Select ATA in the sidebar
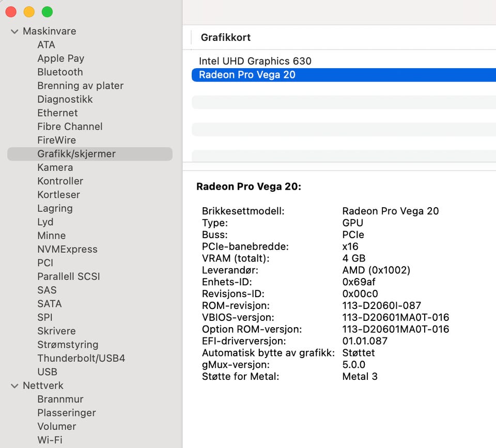Image resolution: width=496 pixels, height=448 pixels. pyautogui.click(x=46, y=45)
